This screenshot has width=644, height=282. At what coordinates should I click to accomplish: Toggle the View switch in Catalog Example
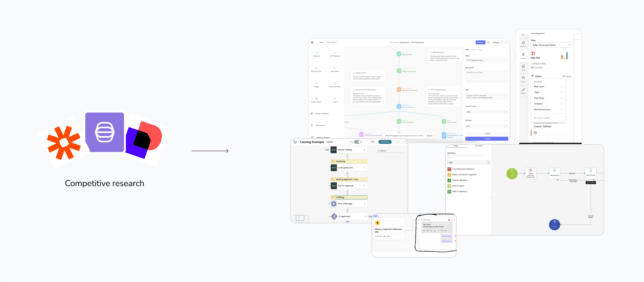358,142
